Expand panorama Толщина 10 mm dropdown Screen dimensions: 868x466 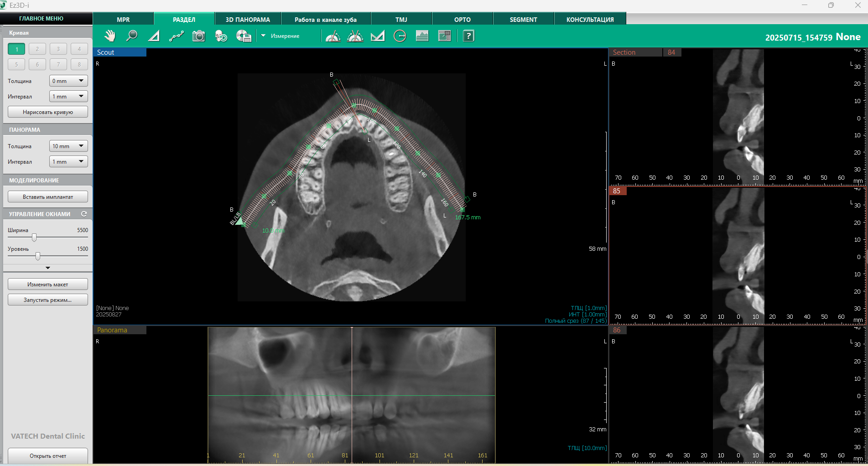(68, 146)
